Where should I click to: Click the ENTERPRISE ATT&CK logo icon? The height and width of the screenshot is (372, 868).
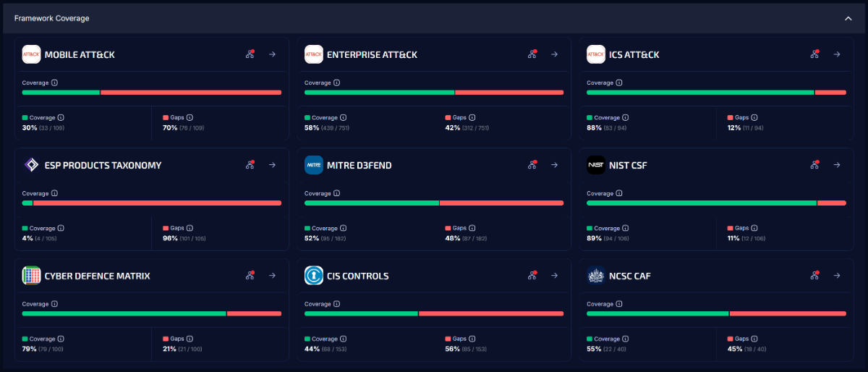[x=313, y=54]
